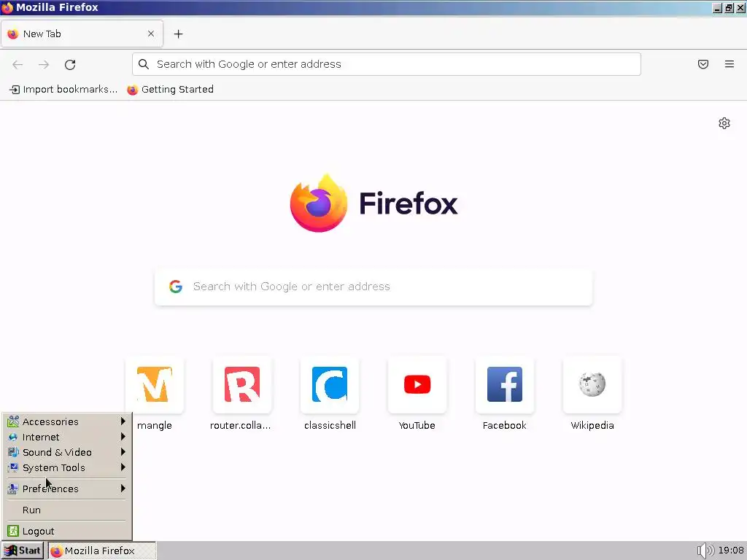Open System Tools submenu
This screenshot has width=747, height=560.
66,467
